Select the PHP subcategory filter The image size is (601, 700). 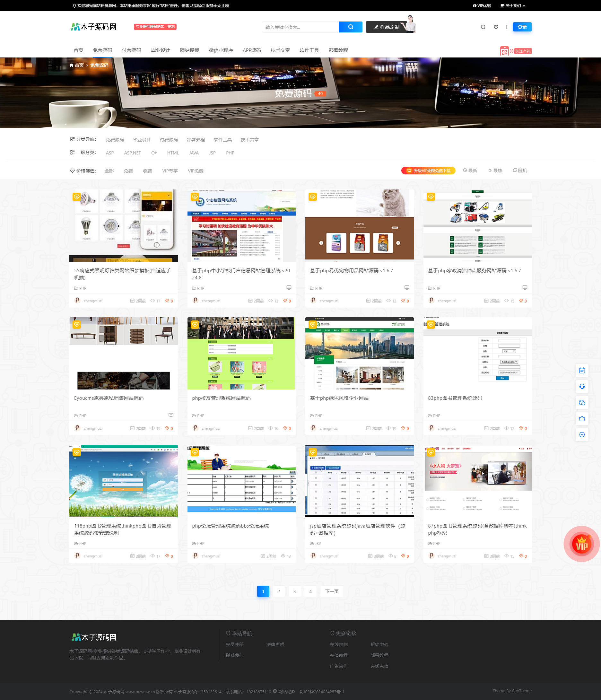(230, 153)
